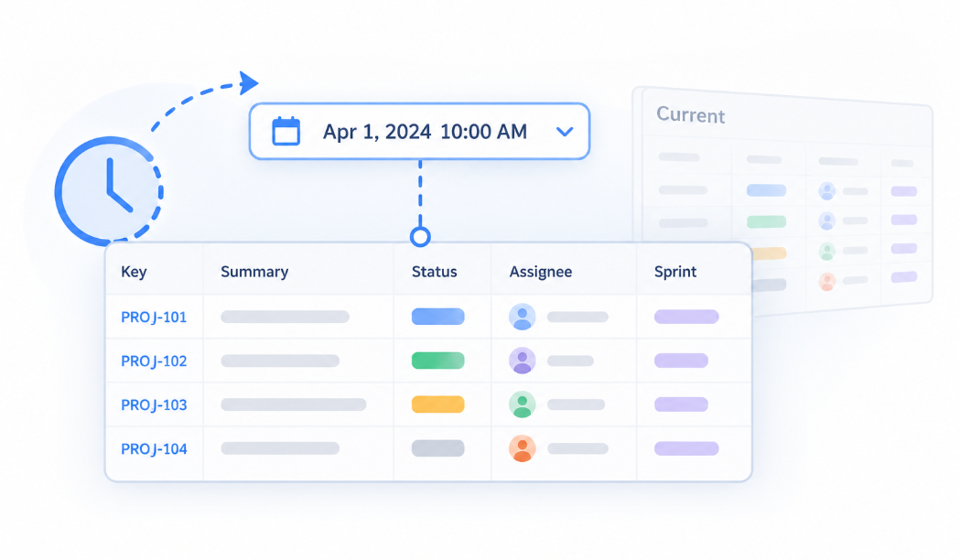Click the sprint tag for PROJ-104
The height and width of the screenshot is (560, 960).
(x=686, y=448)
